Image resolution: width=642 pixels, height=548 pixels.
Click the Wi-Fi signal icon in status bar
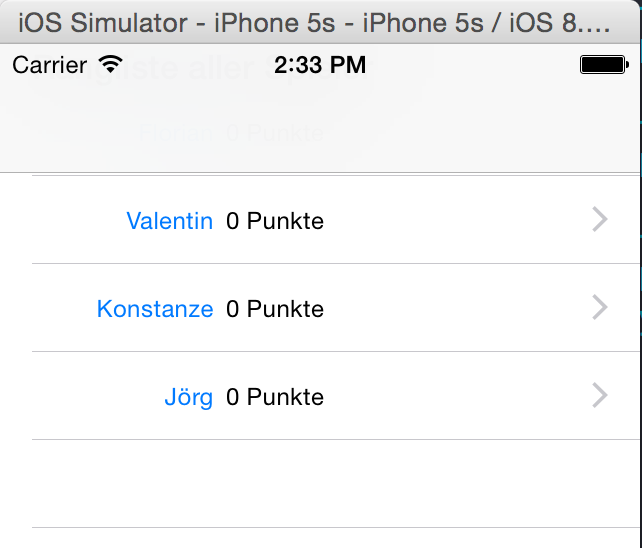pyautogui.click(x=110, y=64)
